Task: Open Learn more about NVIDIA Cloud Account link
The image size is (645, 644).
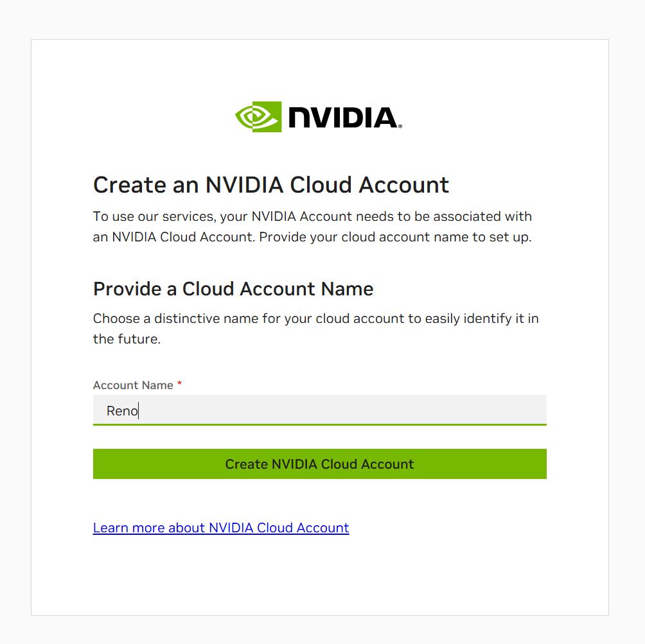Action: point(221,528)
